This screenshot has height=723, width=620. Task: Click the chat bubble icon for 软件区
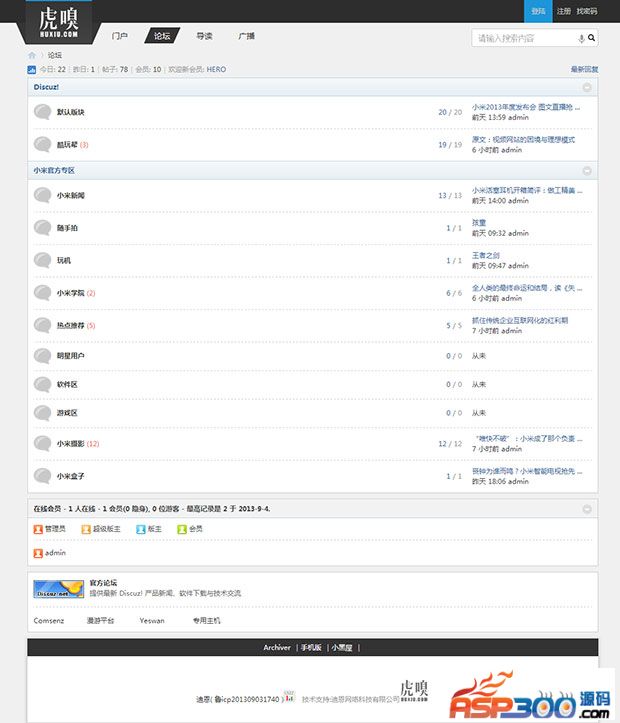(42, 384)
